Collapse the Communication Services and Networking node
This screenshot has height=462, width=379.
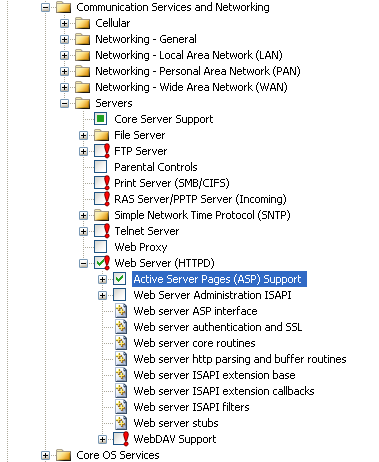(45, 7)
